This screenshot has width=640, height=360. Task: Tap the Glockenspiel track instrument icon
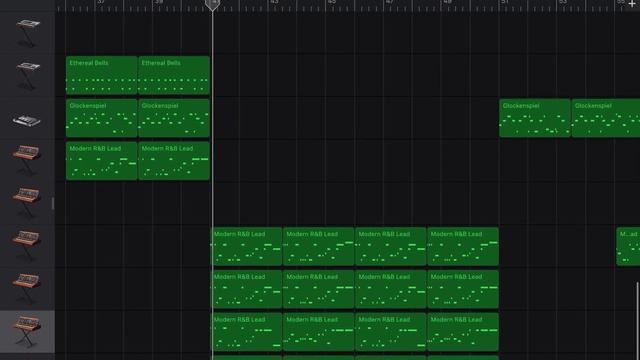[x=27, y=121]
